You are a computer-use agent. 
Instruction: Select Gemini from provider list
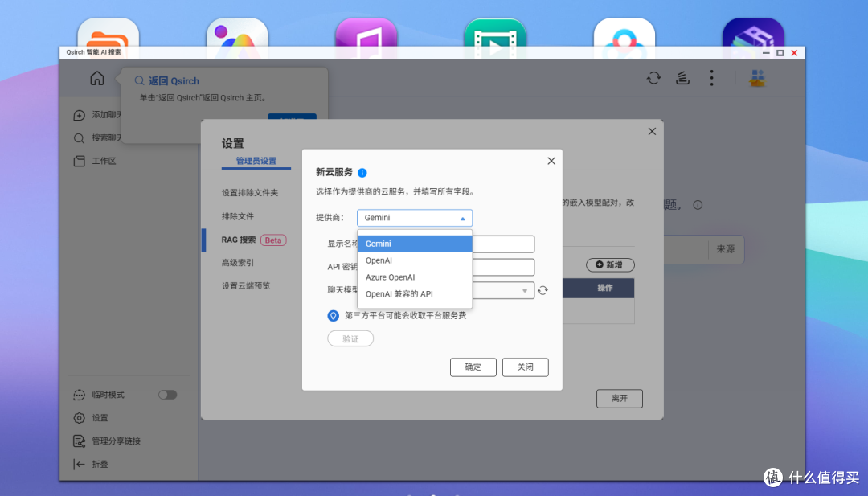415,244
